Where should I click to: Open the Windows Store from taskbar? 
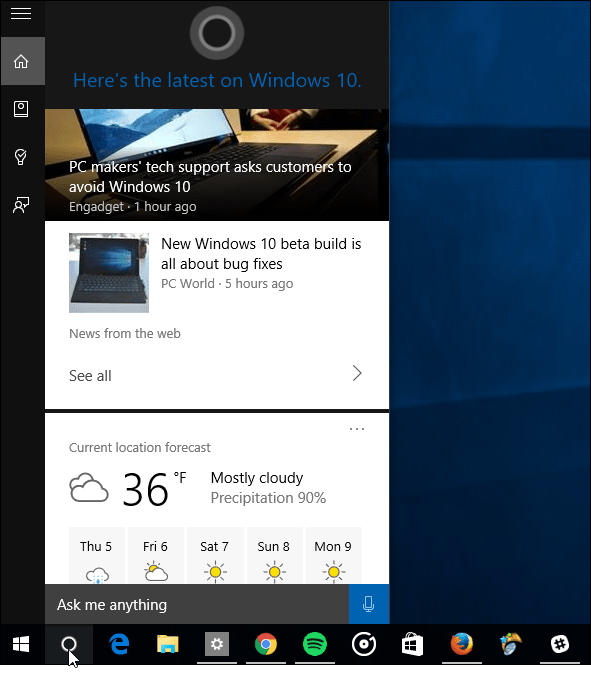pyautogui.click(x=413, y=644)
